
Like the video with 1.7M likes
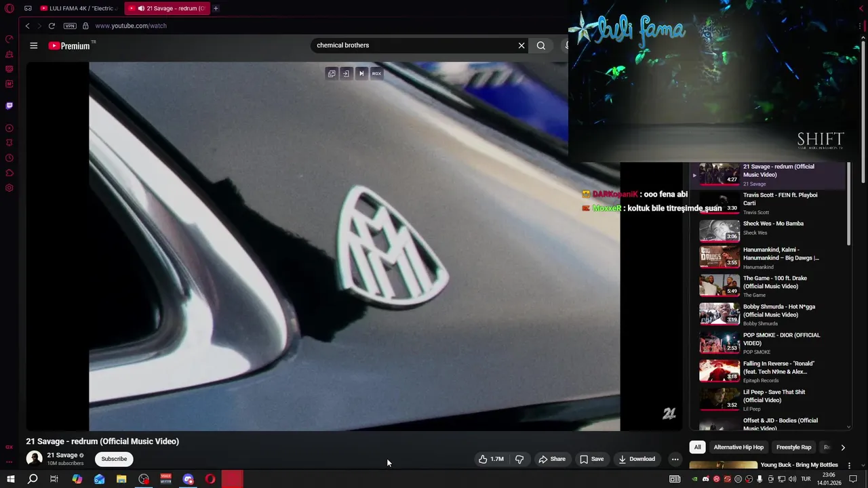(490, 459)
